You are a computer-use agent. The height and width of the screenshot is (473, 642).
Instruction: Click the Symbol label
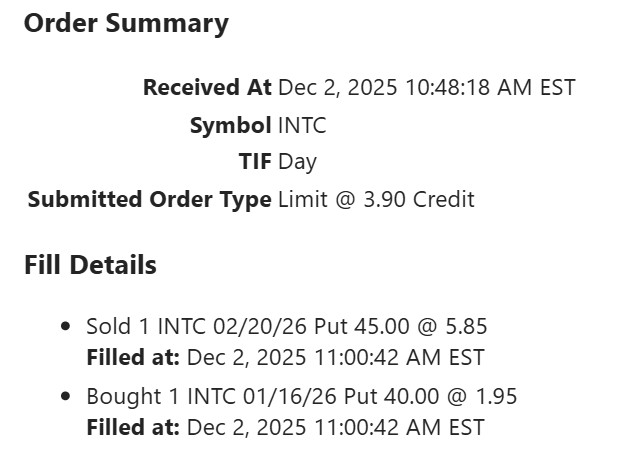(230, 126)
